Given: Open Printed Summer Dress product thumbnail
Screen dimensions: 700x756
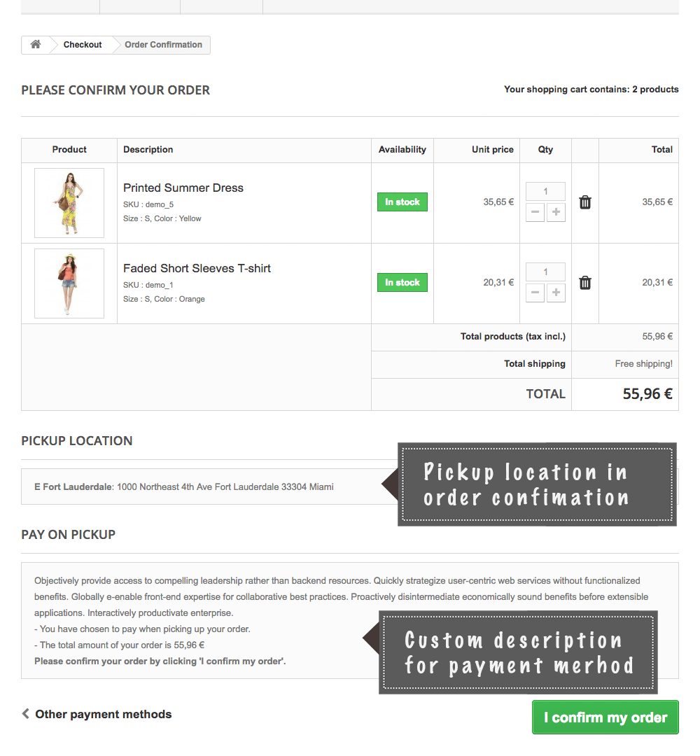Looking at the screenshot, I should (69, 203).
